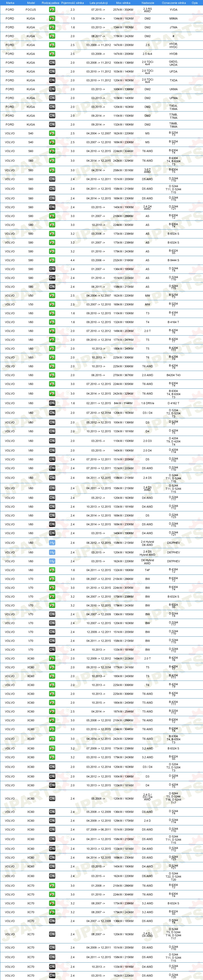
Task: Click the 12.2009 -> 12.2011 date cell
Action: click(x=99, y=632)
